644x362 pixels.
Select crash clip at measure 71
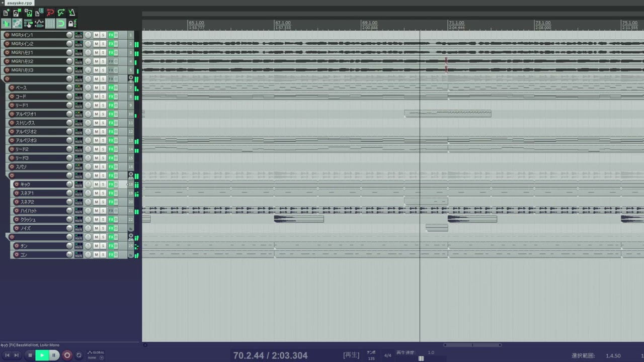472,219
